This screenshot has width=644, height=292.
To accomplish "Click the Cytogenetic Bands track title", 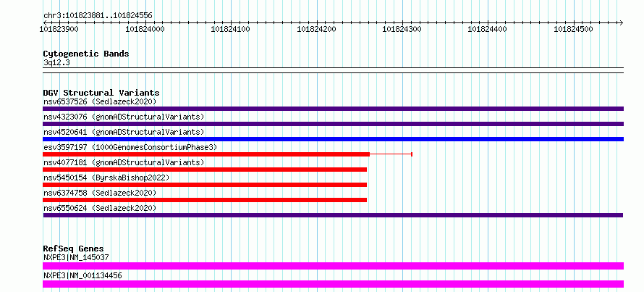I will [86, 54].
